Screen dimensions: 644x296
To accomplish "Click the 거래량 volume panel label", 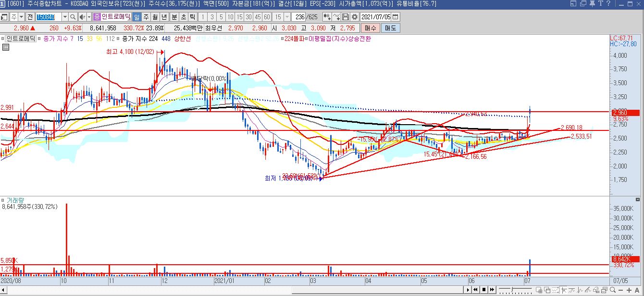I will coord(15,200).
